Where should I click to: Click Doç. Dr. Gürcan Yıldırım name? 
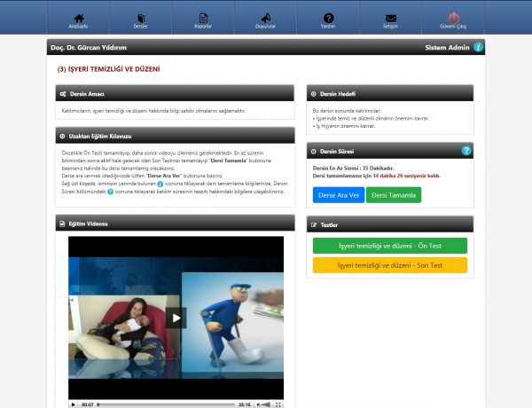(x=89, y=48)
